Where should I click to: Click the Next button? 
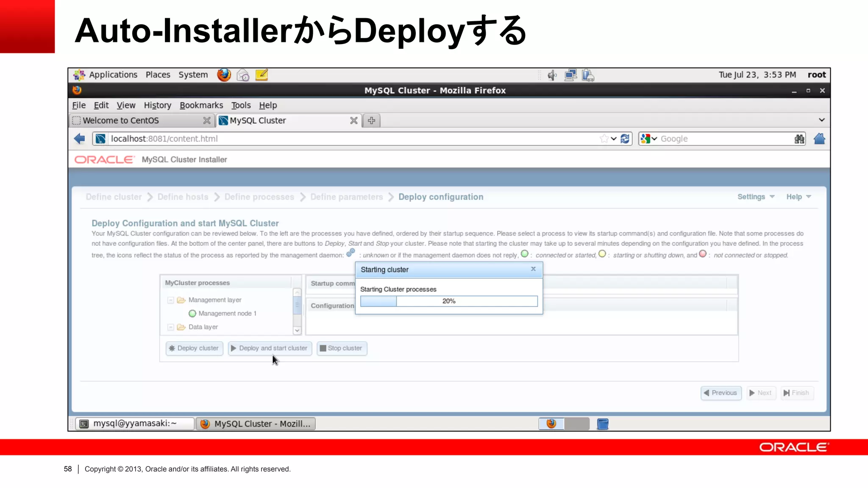coord(761,393)
